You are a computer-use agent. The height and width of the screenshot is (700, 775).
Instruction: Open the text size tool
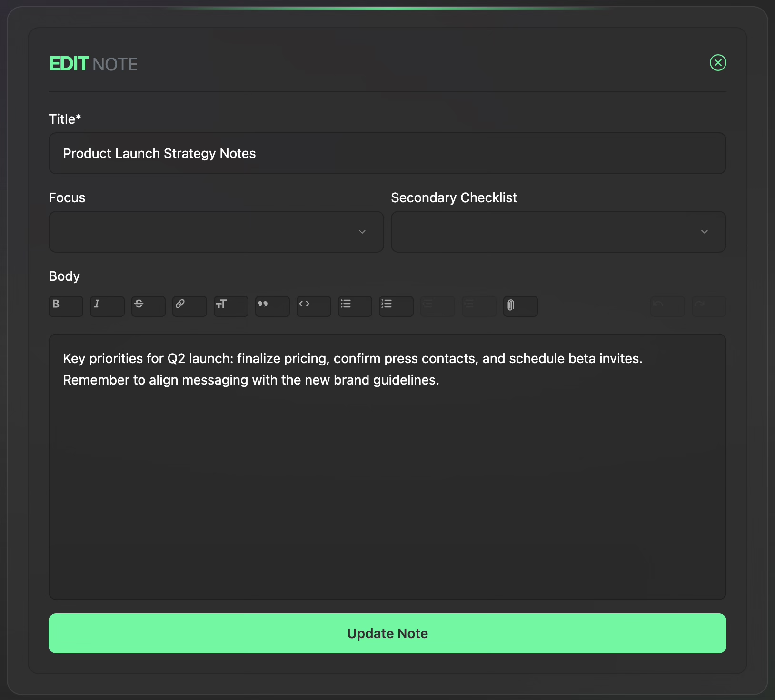click(x=231, y=306)
